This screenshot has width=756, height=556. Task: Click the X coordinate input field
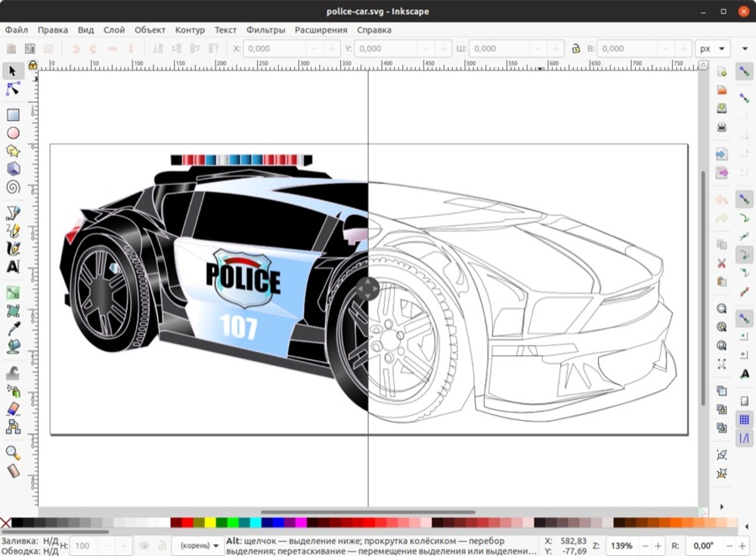coord(274,48)
